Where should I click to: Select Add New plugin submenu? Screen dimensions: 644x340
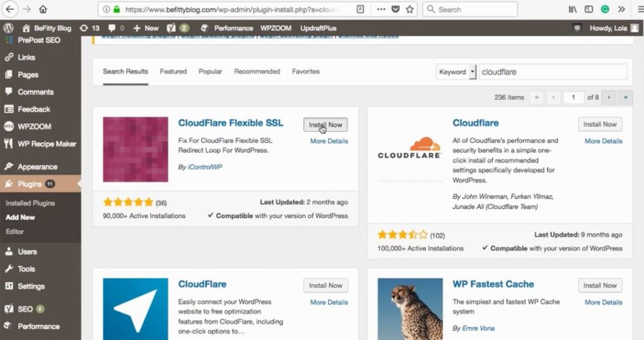point(20,217)
